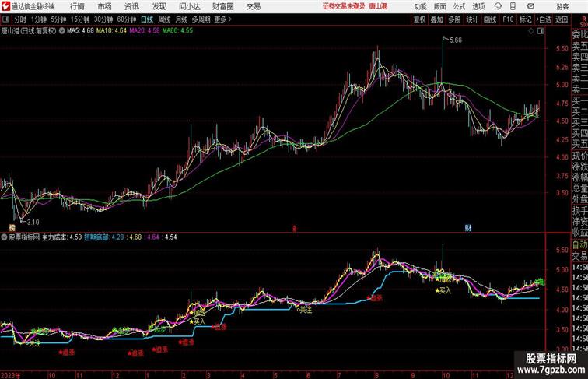Switch to 分时 period tab
Viewport: 588px width, 379px height.
[20, 19]
